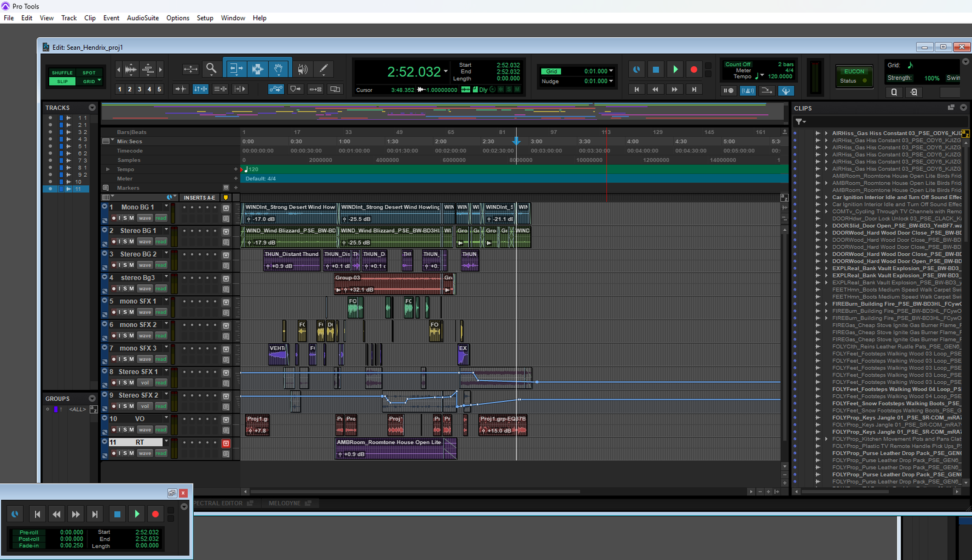Click play in the main transport
Image resolution: width=972 pixels, height=560 pixels.
[675, 69]
